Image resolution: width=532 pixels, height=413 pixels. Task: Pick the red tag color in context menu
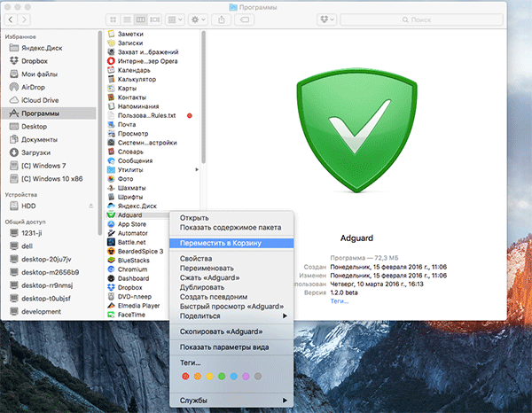click(184, 376)
